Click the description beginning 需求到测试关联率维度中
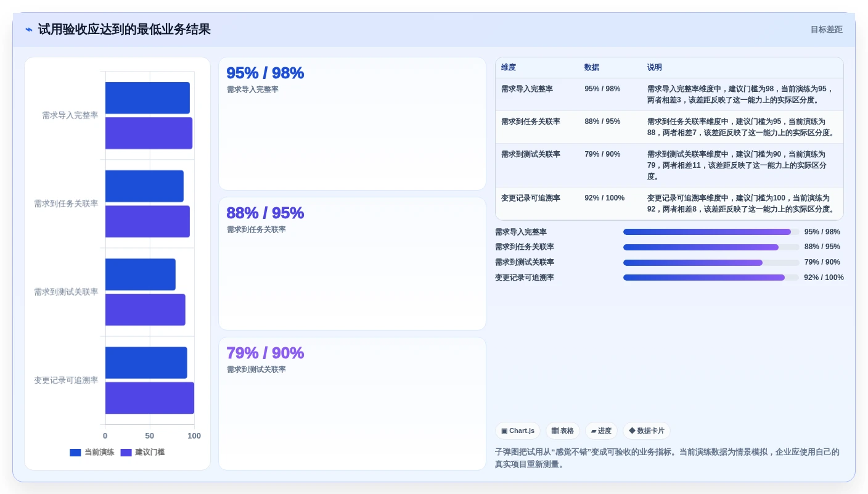This screenshot has height=494, width=868. click(x=737, y=165)
